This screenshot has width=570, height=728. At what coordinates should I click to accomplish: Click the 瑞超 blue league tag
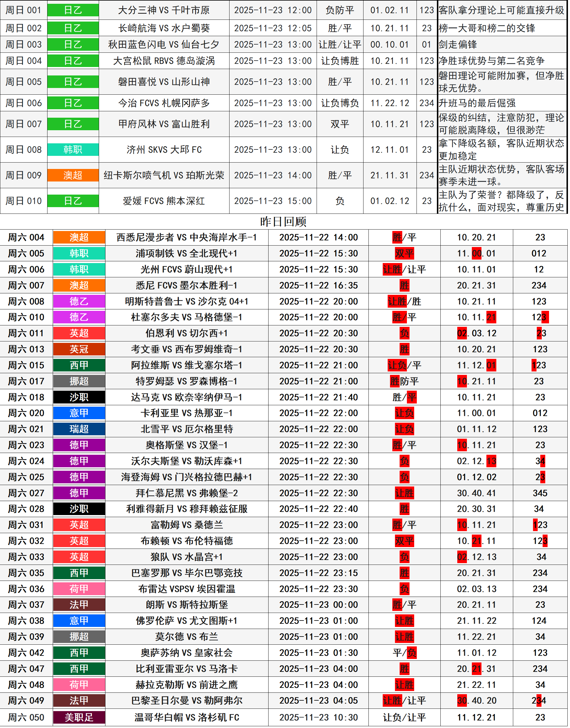79,429
